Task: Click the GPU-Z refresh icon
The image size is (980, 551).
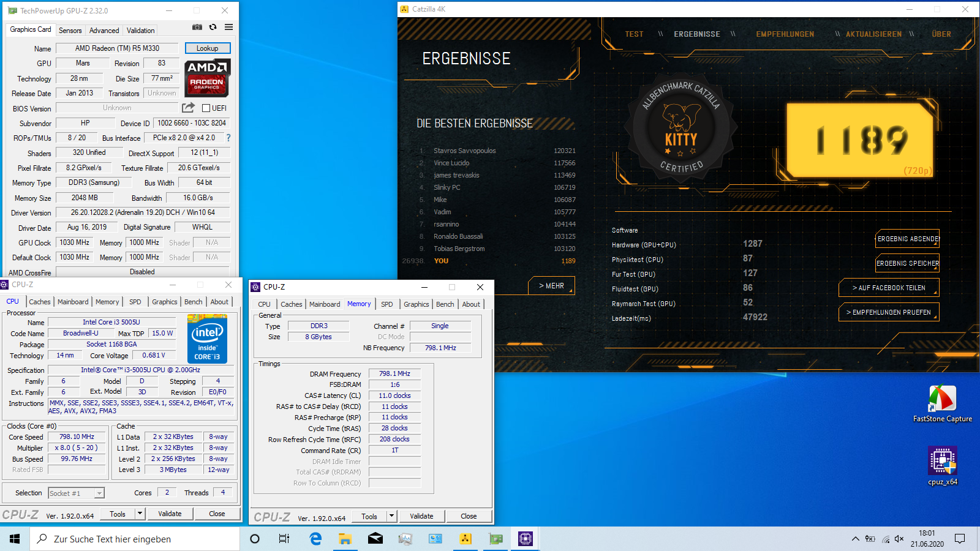Action: (213, 27)
